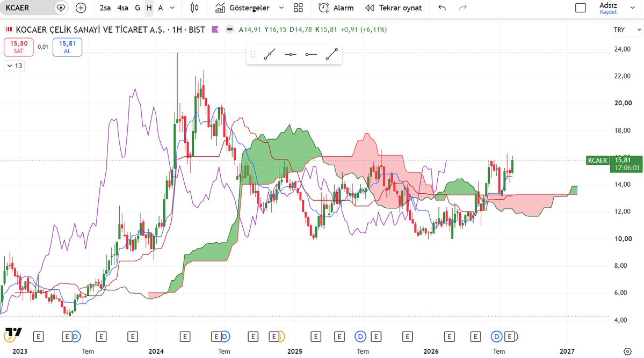Click the +0,91 (+6,11%) change value
This screenshot has height=358, width=644.
pos(364,30)
